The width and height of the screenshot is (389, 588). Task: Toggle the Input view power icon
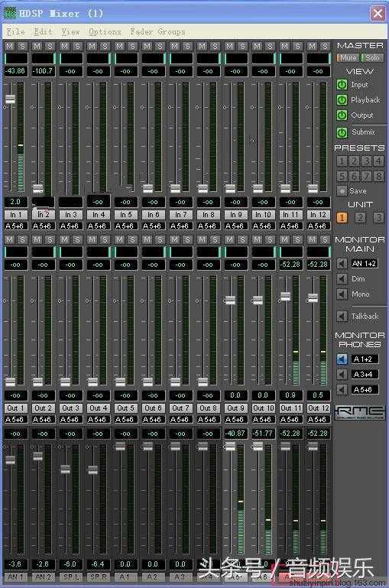(x=342, y=85)
